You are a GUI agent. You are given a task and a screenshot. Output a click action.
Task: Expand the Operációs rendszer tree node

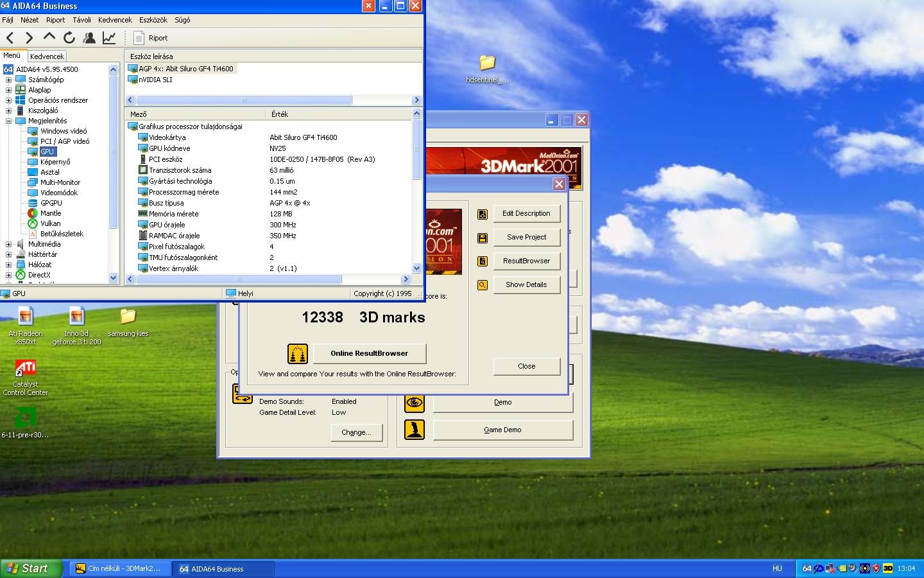pyautogui.click(x=8, y=100)
